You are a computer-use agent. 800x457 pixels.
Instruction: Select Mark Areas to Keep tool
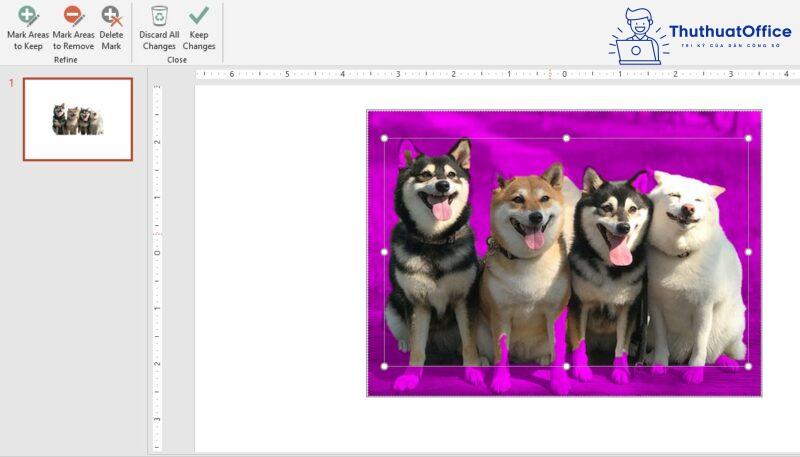coord(28,28)
